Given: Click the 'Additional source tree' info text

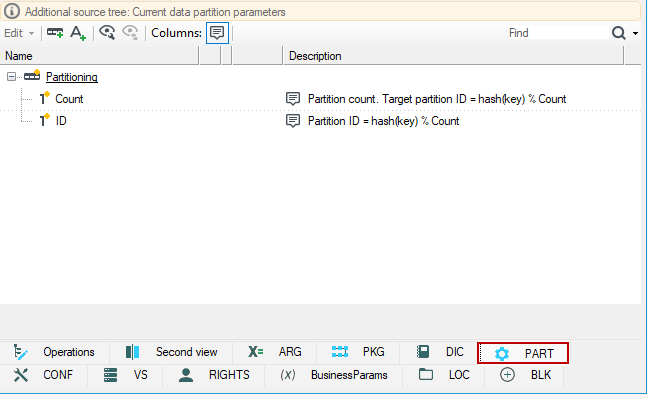Looking at the screenshot, I should click(155, 12).
